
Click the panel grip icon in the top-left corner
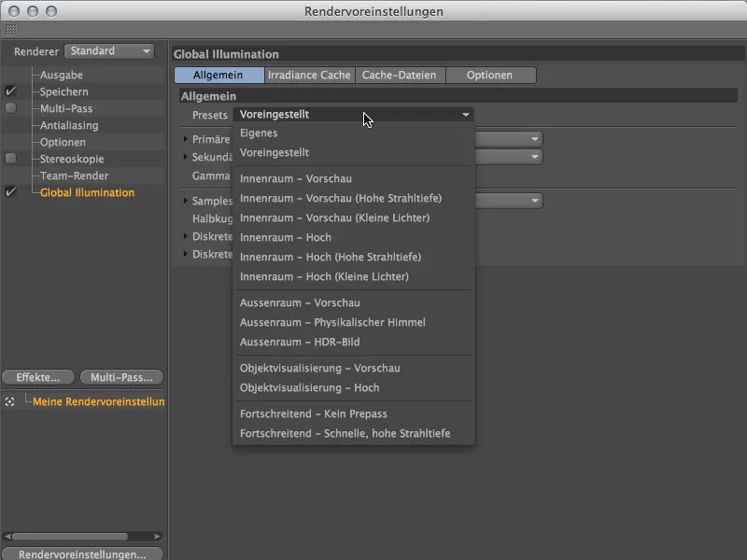click(x=10, y=29)
